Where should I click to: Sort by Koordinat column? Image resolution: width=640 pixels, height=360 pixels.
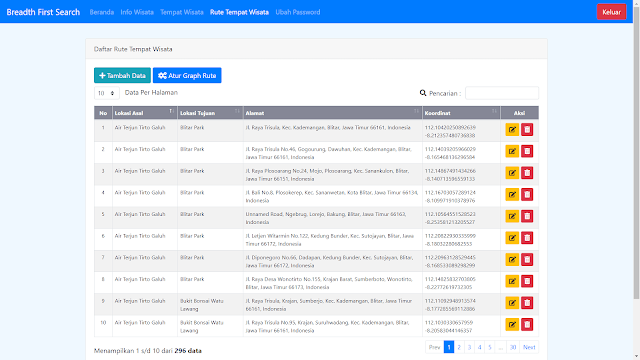(x=461, y=113)
